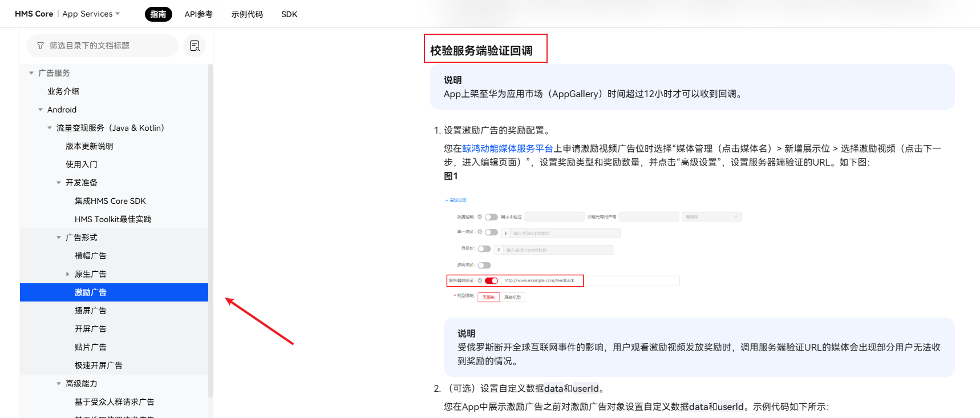Select the highlighted 激励广告 item
The image size is (980, 418).
pyautogui.click(x=114, y=292)
